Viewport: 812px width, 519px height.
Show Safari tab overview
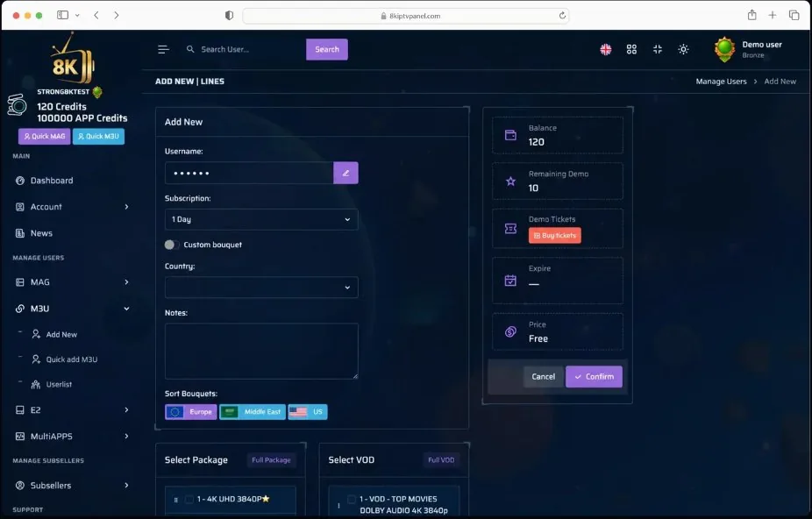pyautogui.click(x=794, y=15)
